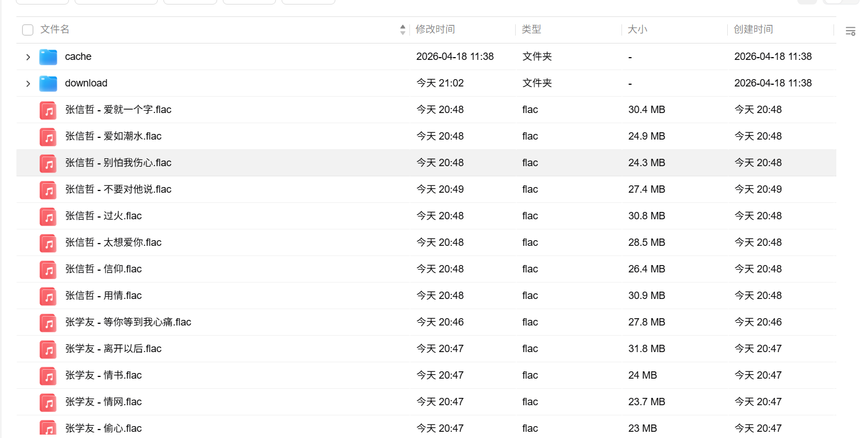Click the modified time of 不要对他说.flac
This screenshot has width=868, height=438.
pos(440,189)
